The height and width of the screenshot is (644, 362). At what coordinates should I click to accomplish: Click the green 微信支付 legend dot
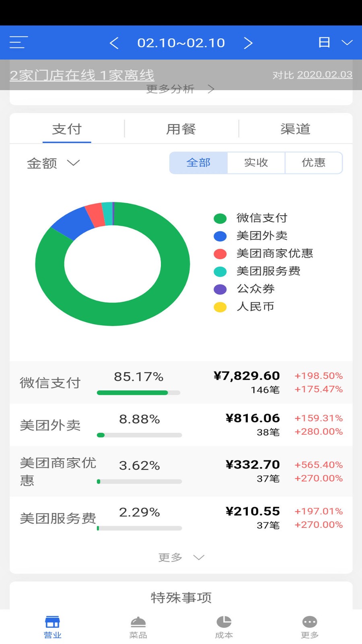[x=220, y=219]
